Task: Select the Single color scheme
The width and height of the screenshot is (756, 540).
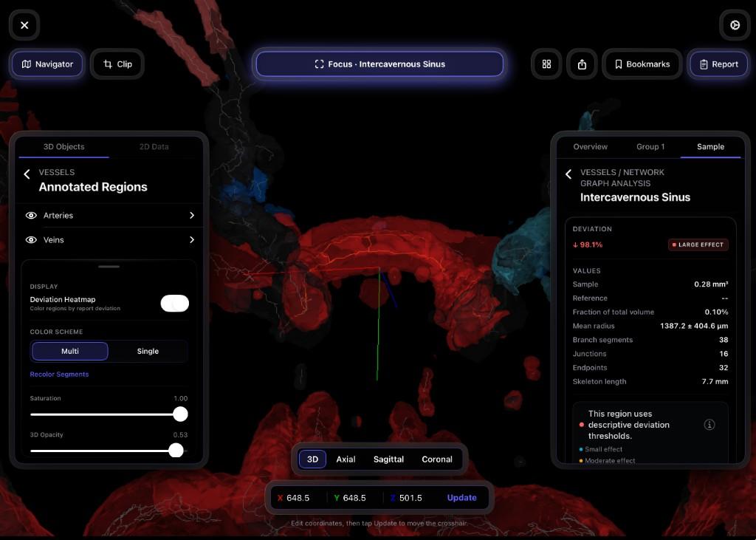Action: coord(148,352)
